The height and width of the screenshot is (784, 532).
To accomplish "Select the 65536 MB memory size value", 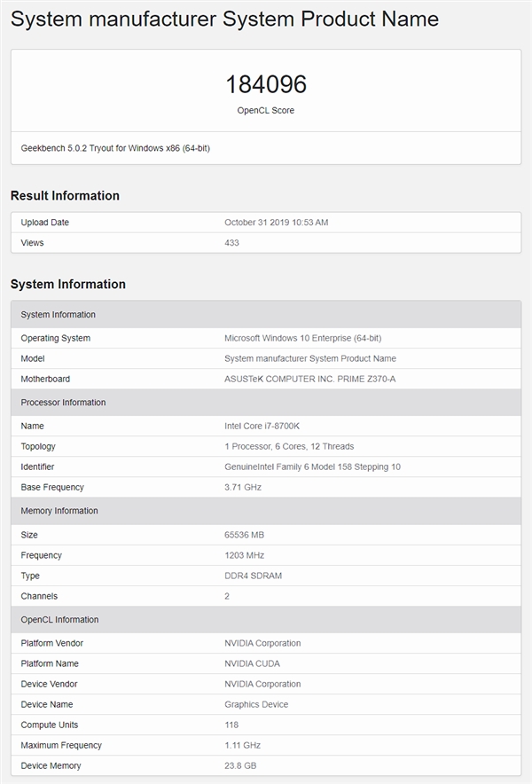I will (244, 535).
